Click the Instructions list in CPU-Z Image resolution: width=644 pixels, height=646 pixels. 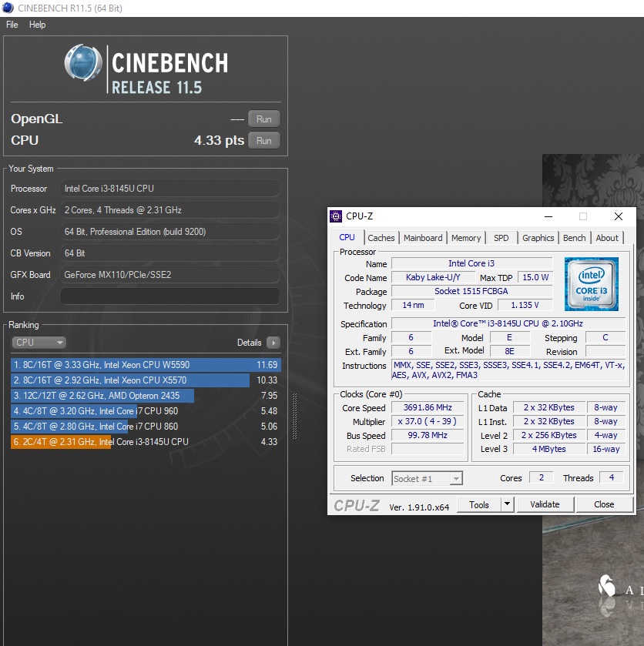point(508,370)
